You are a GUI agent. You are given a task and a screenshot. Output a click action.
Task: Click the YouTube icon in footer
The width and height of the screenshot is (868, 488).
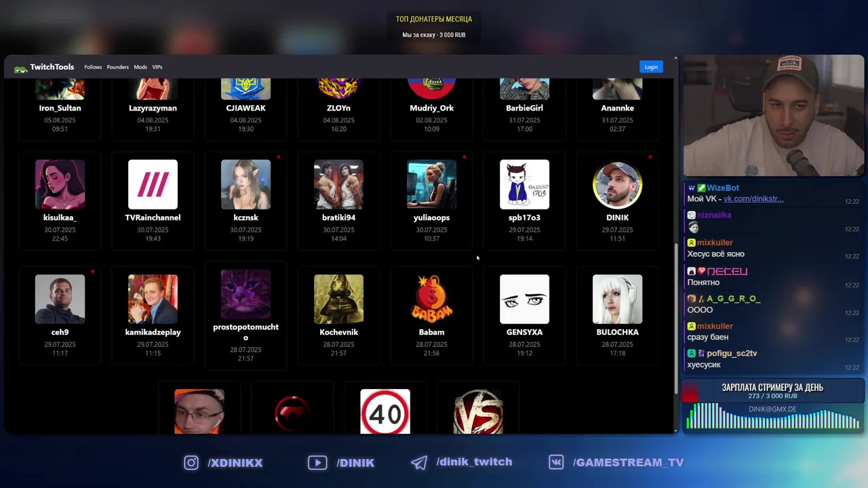coord(317,463)
